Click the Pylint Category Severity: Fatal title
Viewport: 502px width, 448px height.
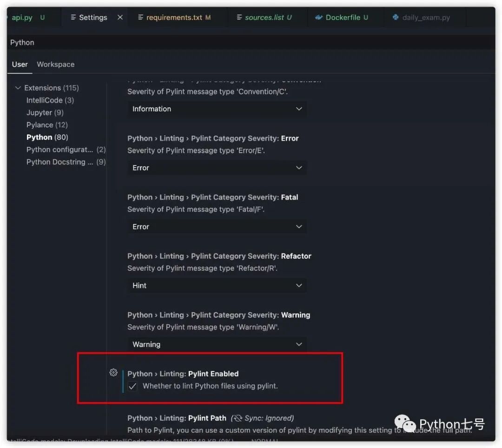[x=212, y=198]
